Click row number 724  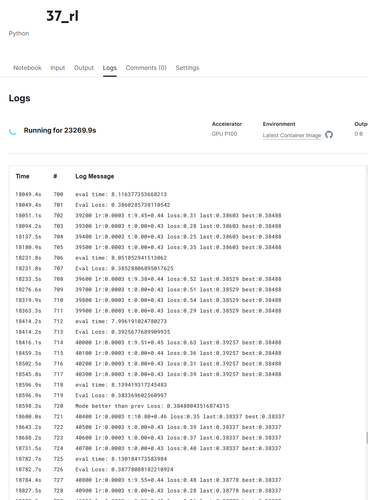(x=58, y=448)
